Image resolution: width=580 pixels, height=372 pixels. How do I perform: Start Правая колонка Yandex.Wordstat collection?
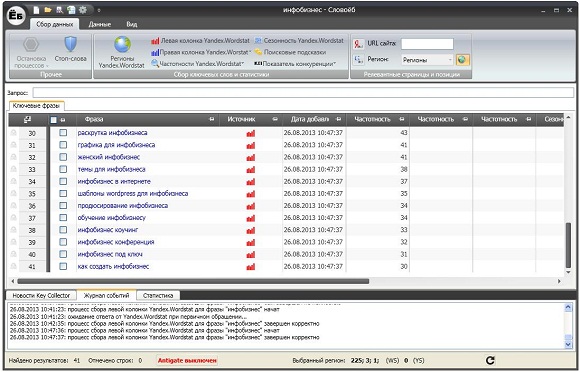200,52
